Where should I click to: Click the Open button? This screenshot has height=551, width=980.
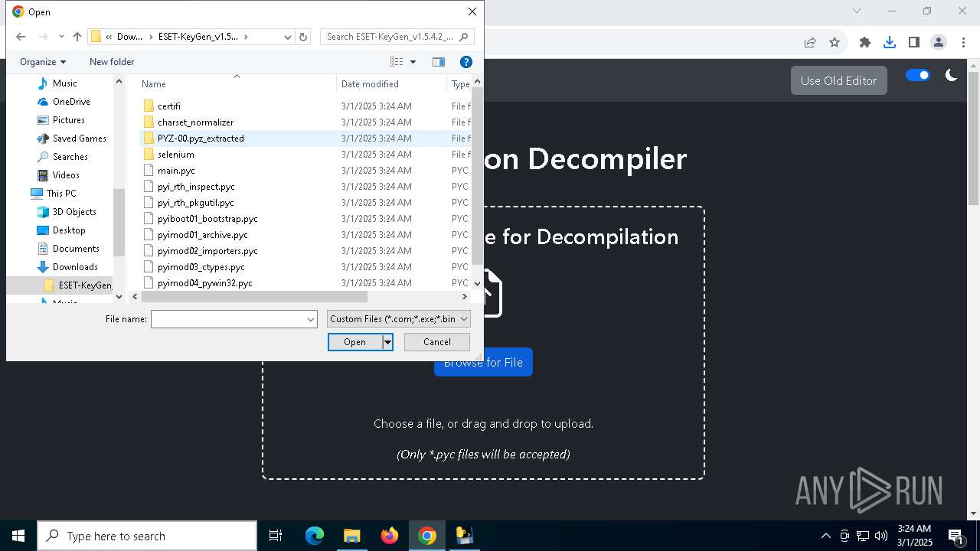tap(355, 342)
